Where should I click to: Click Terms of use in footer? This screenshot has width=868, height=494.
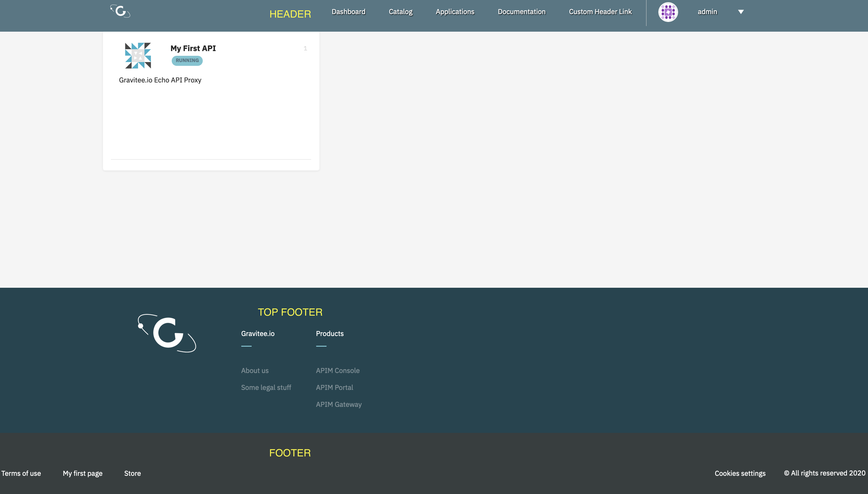coord(21,473)
